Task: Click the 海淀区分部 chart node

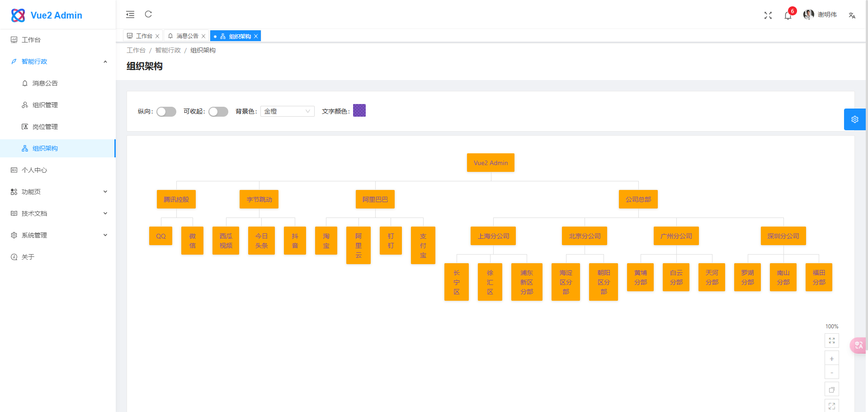Action: (566, 282)
